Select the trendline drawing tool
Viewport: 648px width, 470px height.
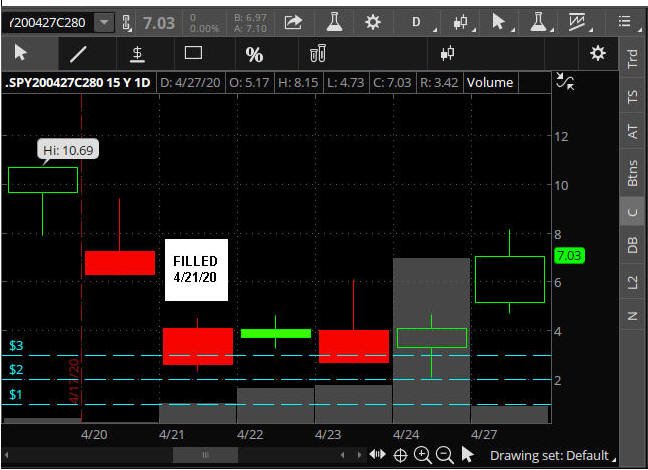coord(78,54)
